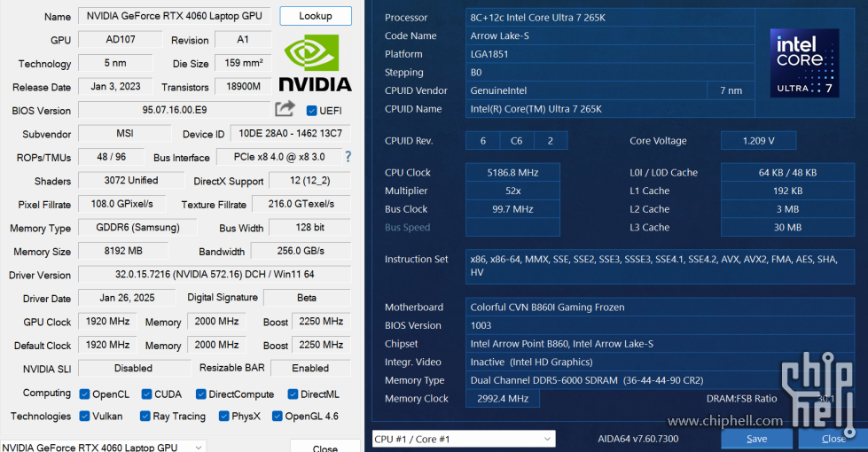The width and height of the screenshot is (868, 452).
Task: Click the Lookup button in GPU-Z
Action: 316,16
